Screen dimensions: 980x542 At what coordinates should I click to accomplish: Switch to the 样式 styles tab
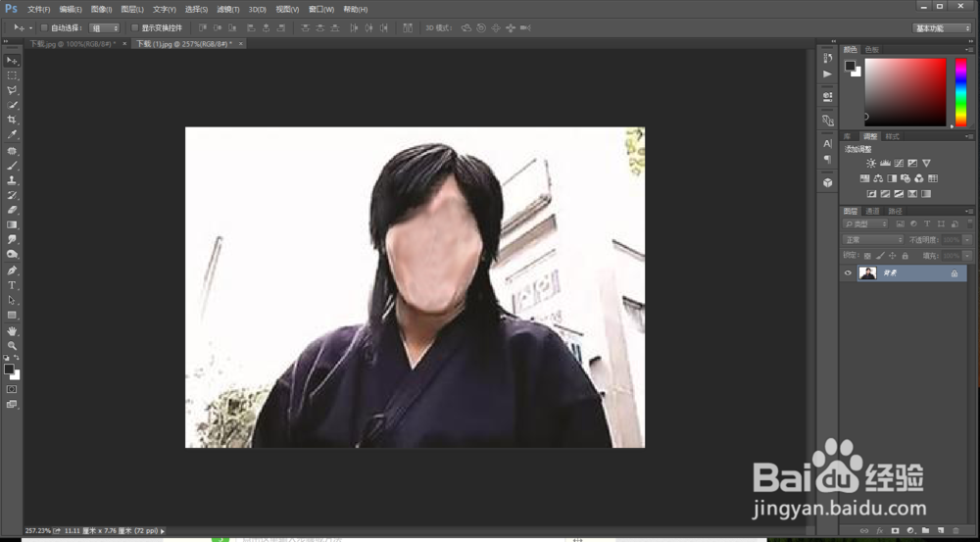coord(893,136)
